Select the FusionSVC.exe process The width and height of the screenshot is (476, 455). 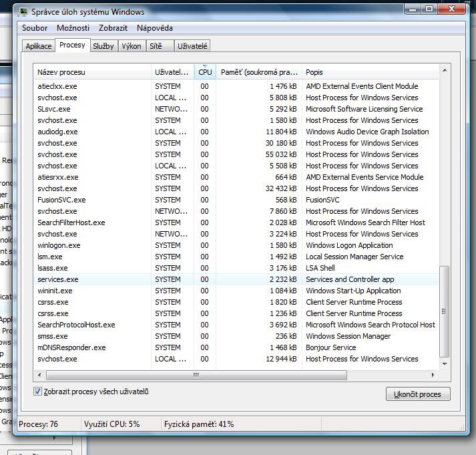(x=236, y=200)
